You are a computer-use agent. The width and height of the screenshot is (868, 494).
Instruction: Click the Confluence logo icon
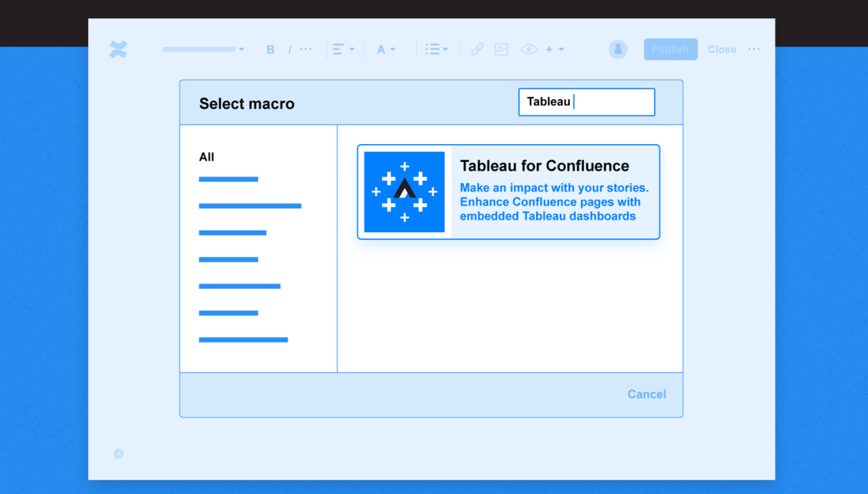click(118, 50)
